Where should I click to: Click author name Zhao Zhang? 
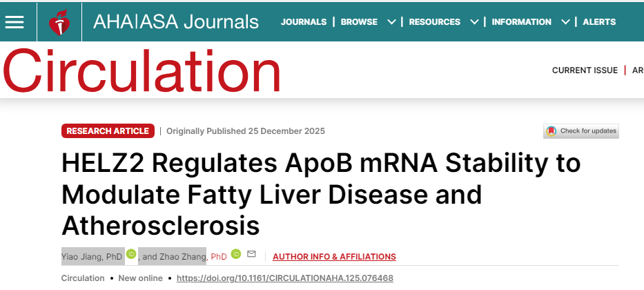(x=183, y=257)
